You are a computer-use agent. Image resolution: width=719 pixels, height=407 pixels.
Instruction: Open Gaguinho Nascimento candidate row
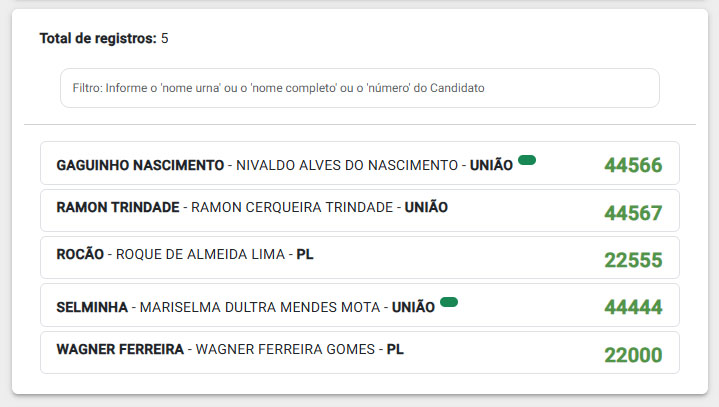coord(360,163)
